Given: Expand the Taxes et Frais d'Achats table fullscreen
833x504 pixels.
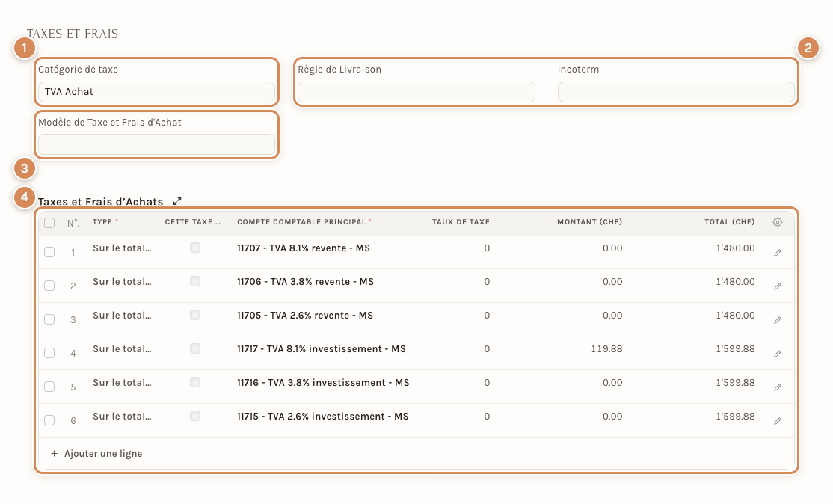Looking at the screenshot, I should coord(177,200).
